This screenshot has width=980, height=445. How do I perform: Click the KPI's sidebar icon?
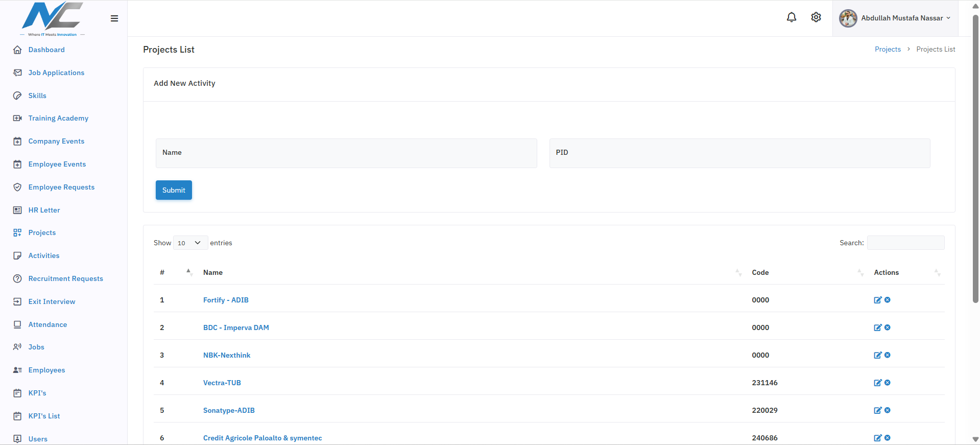[x=17, y=393]
